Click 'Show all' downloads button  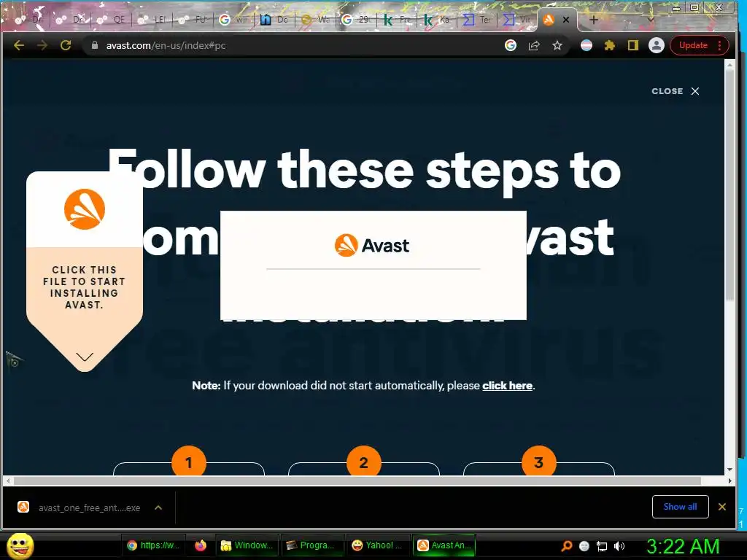coord(681,507)
